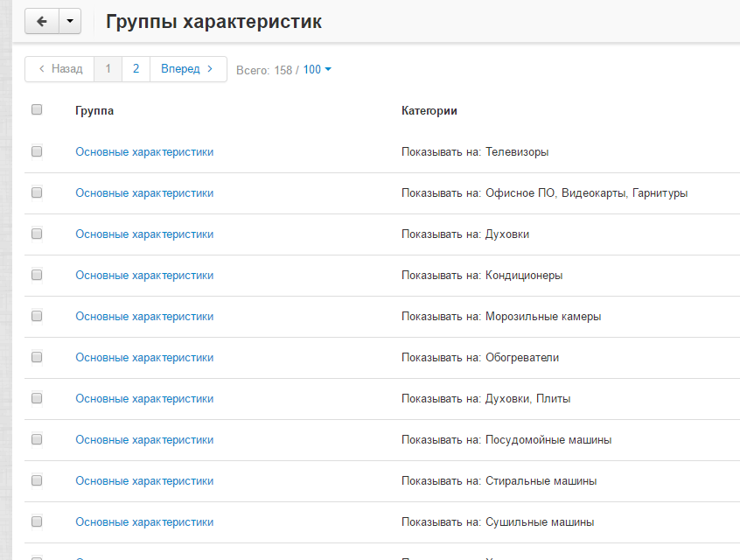Click the Категории column header
Viewport: 740px width, 560px height.
click(x=429, y=110)
